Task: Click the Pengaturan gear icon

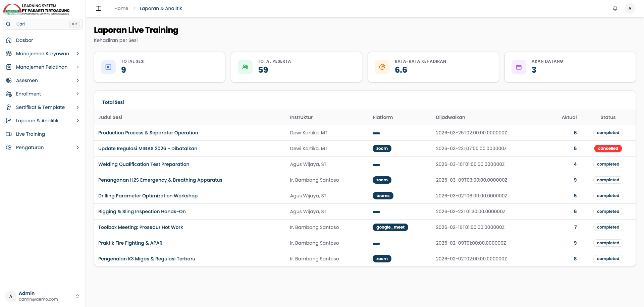Action: (x=9, y=147)
